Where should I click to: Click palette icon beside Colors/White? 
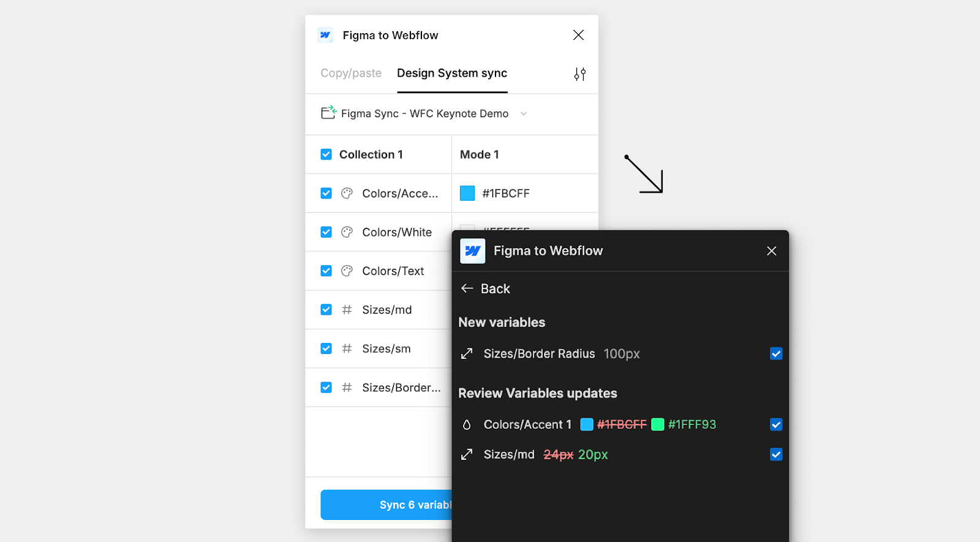click(347, 232)
